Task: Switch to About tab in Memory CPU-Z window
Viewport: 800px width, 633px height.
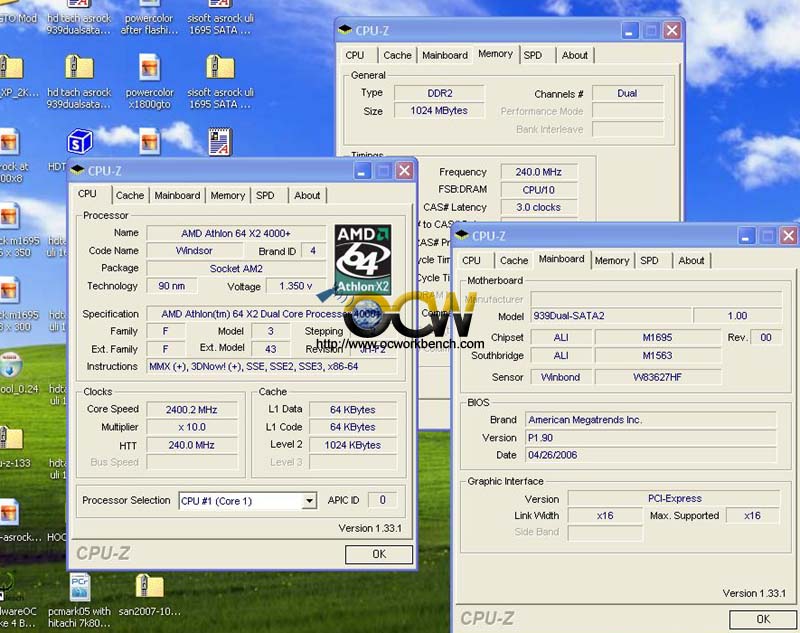Action: point(575,55)
